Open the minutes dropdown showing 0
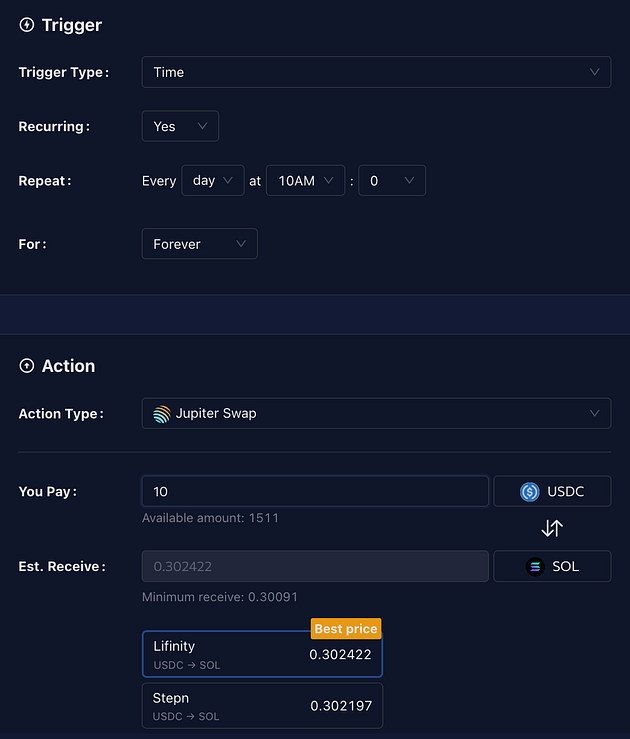Viewport: 630px width, 739px height. coord(392,181)
